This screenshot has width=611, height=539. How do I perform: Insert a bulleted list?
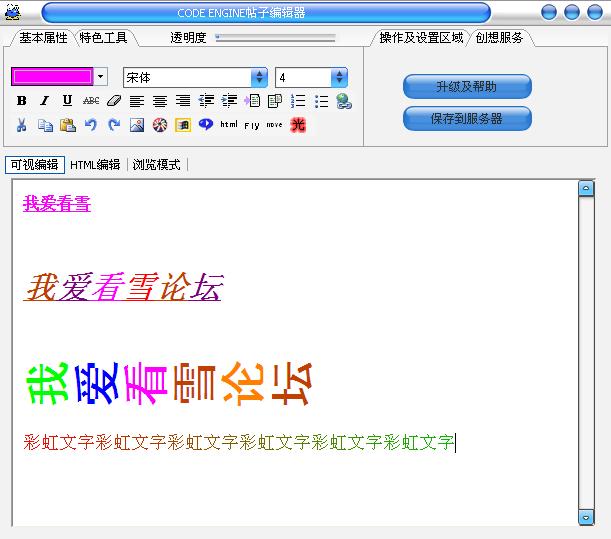click(321, 101)
